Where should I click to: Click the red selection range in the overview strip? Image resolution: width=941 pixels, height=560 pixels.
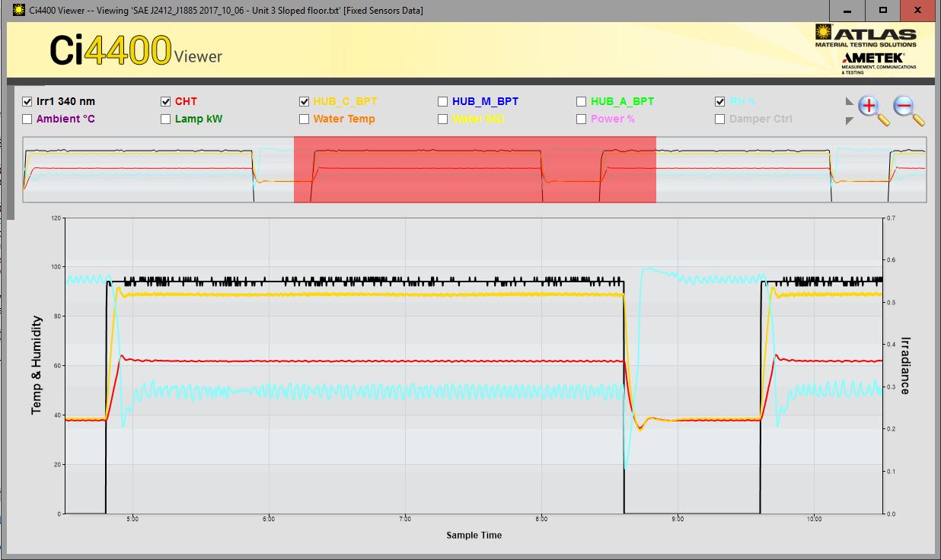pos(474,170)
